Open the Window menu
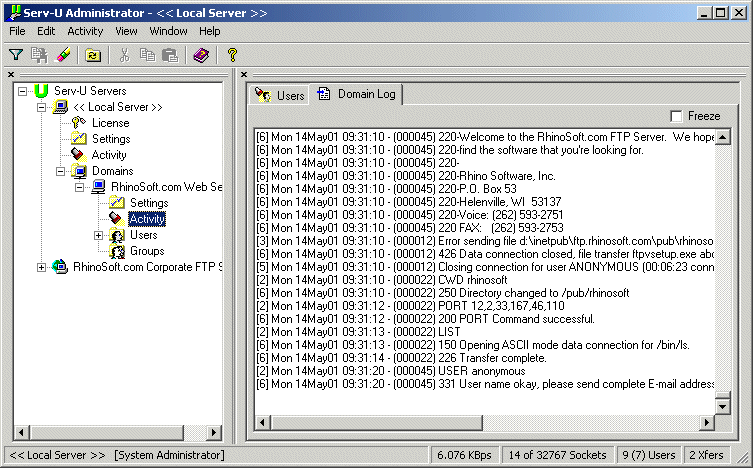Image resolution: width=753 pixels, height=468 pixels. pos(168,31)
